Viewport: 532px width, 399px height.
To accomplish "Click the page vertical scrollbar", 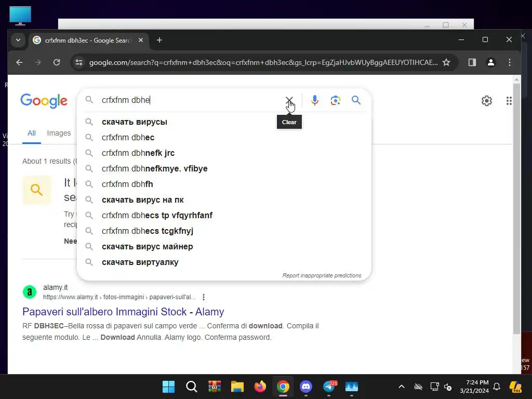I will coord(516,209).
